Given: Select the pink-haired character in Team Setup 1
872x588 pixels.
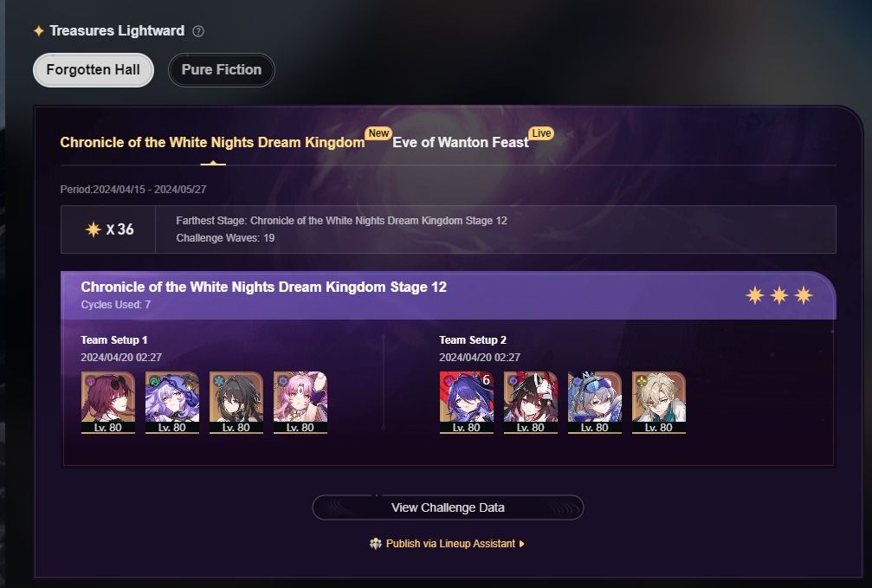Looking at the screenshot, I should (300, 403).
